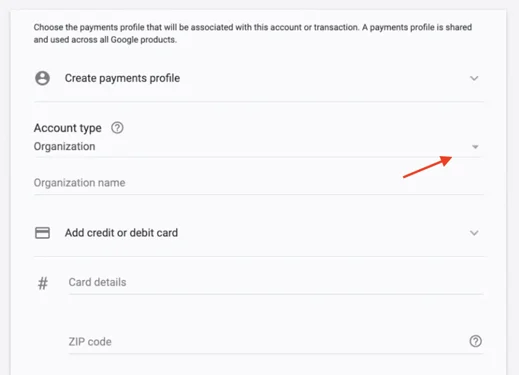Image resolution: width=519 pixels, height=375 pixels.
Task: Click the Account type help question-mark icon
Action: coord(117,128)
